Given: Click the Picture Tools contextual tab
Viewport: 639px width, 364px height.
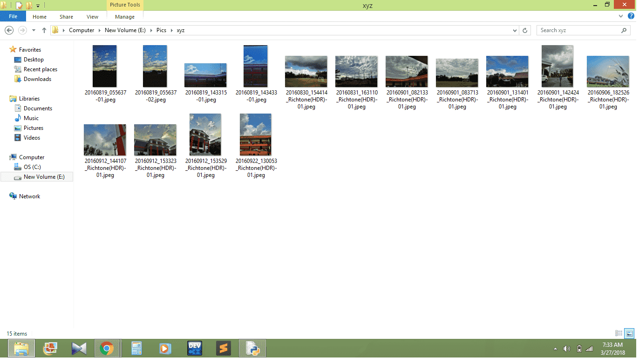Looking at the screenshot, I should click(x=125, y=5).
